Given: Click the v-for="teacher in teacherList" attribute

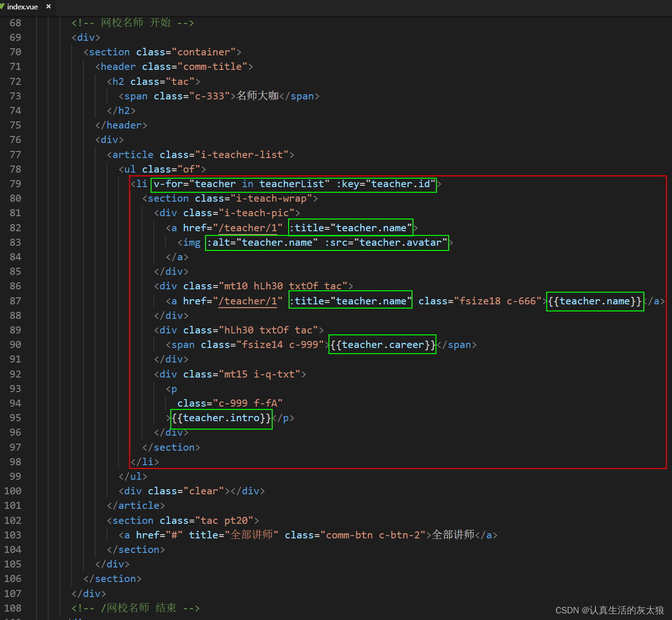Looking at the screenshot, I should pyautogui.click(x=242, y=184).
